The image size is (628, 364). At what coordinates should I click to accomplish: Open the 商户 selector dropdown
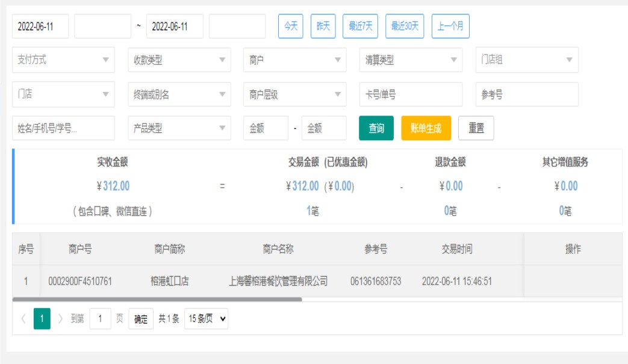[294, 60]
